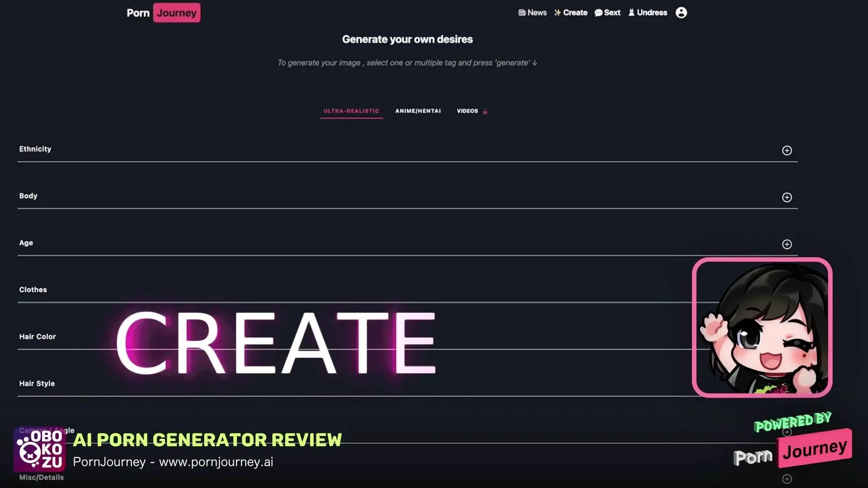This screenshot has width=868, height=488.
Task: Expand the Misc/Details plus icon
Action: coord(787,479)
